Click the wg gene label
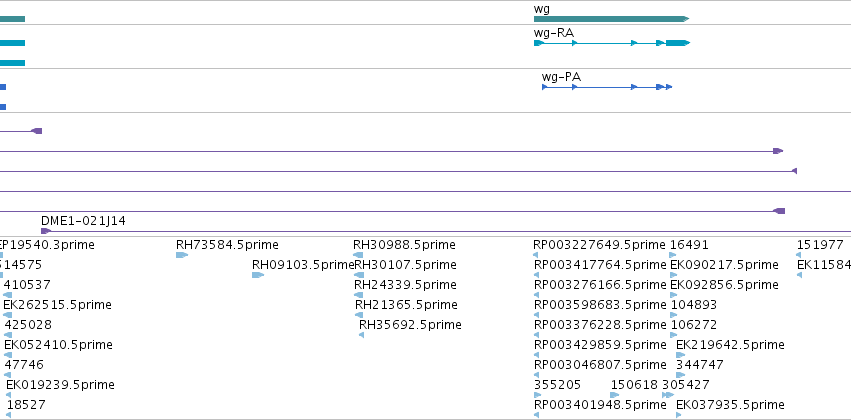The image size is (851, 420). click(x=542, y=9)
